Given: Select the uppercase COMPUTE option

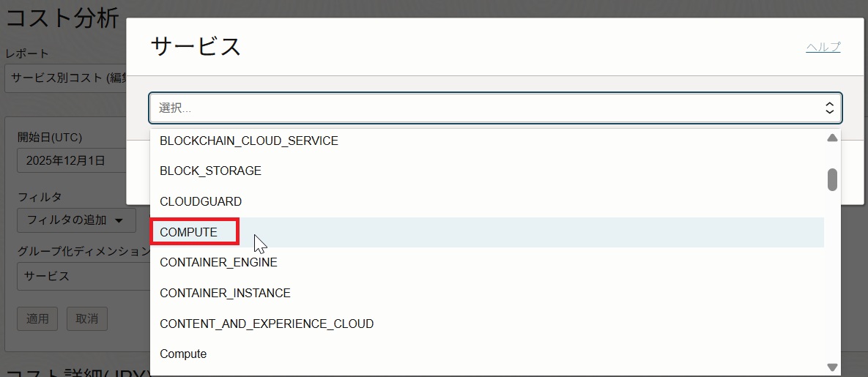Looking at the screenshot, I should click(x=189, y=232).
